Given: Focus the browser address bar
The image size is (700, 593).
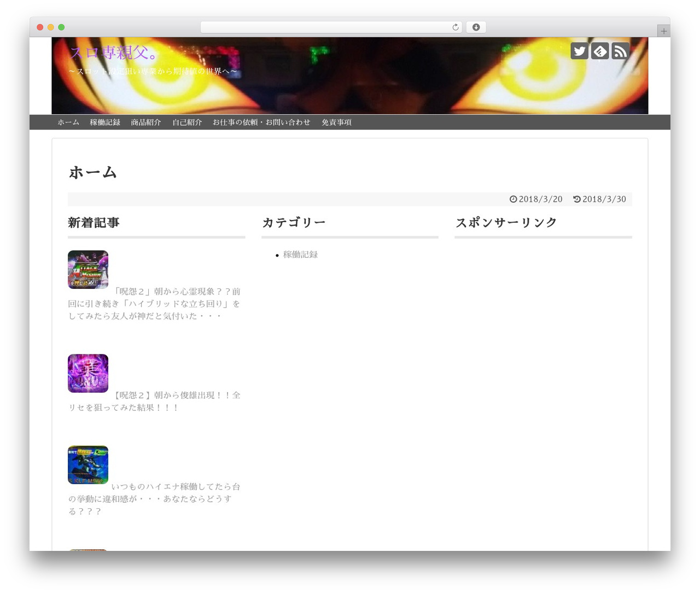Looking at the screenshot, I should click(x=331, y=27).
